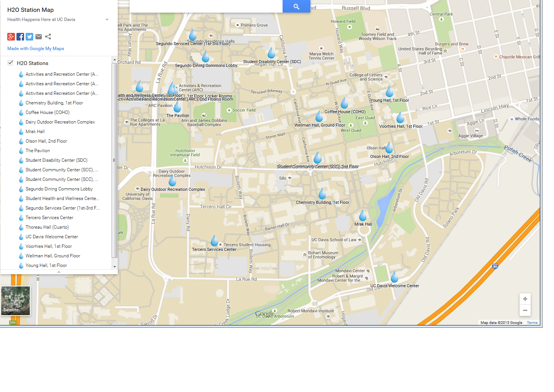The image size is (554, 392).
Task: Click Student Community Center map marker
Action: pyautogui.click(x=318, y=158)
